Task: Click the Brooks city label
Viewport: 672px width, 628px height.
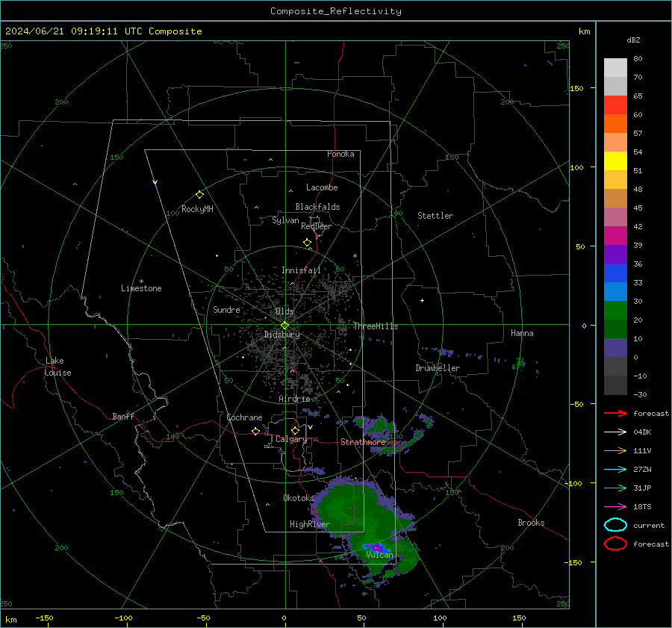Action: pos(531,523)
